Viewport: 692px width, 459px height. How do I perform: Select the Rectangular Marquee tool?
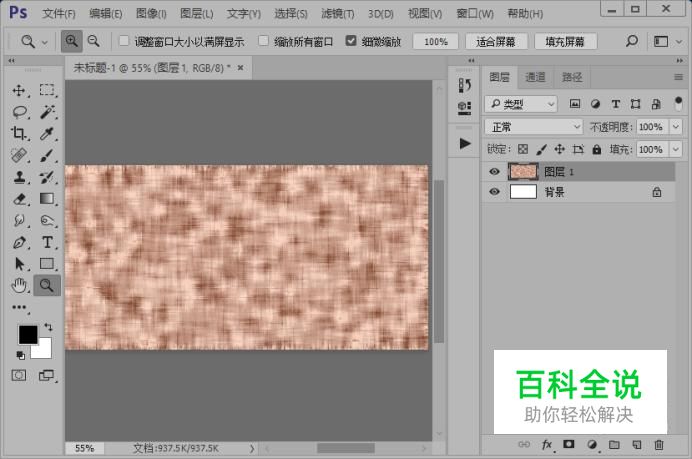coord(47,90)
